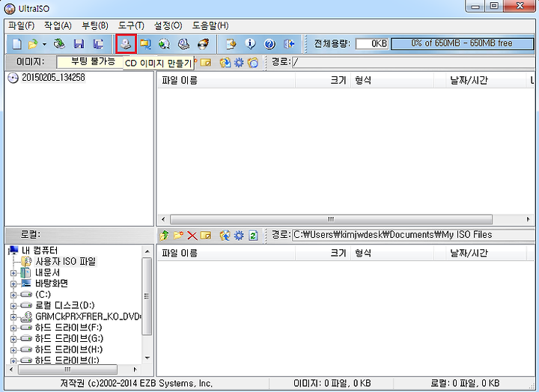The width and height of the screenshot is (539, 392).
Task: Click the folder-note icon in image pane toolbar
Action: click(206, 63)
